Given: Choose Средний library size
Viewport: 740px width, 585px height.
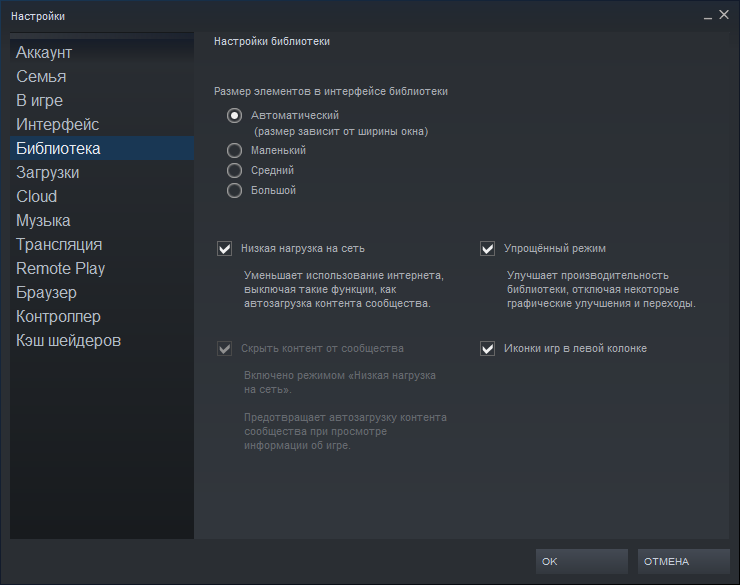Looking at the screenshot, I should [x=235, y=170].
